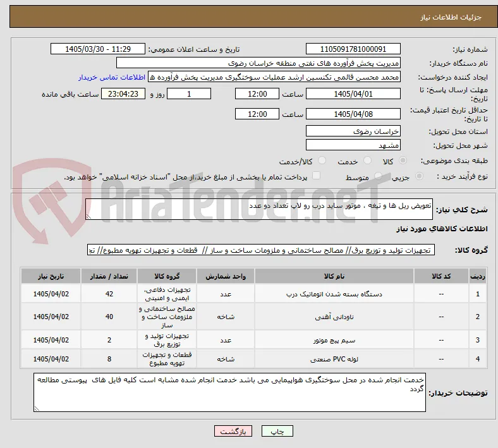Click group cell مصالح ساختمانی و ملزومات ساخت
Screen dimensions: 498x448
(167, 317)
